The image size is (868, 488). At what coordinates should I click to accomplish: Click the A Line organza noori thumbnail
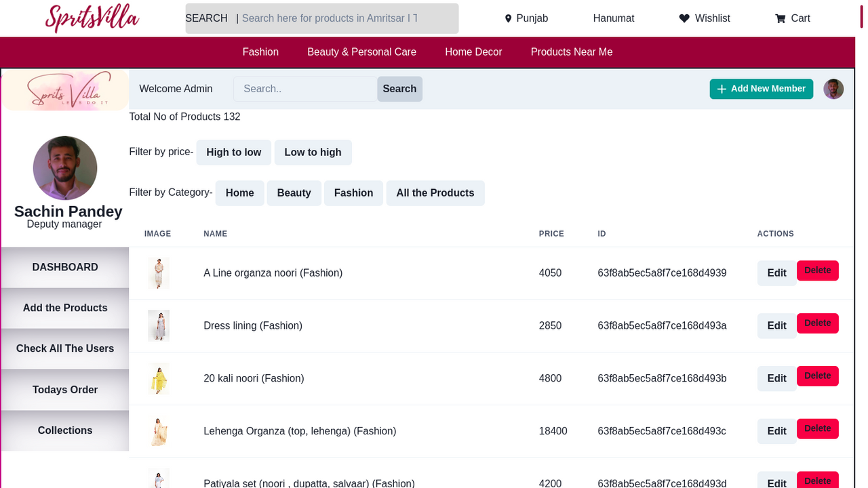(x=159, y=273)
